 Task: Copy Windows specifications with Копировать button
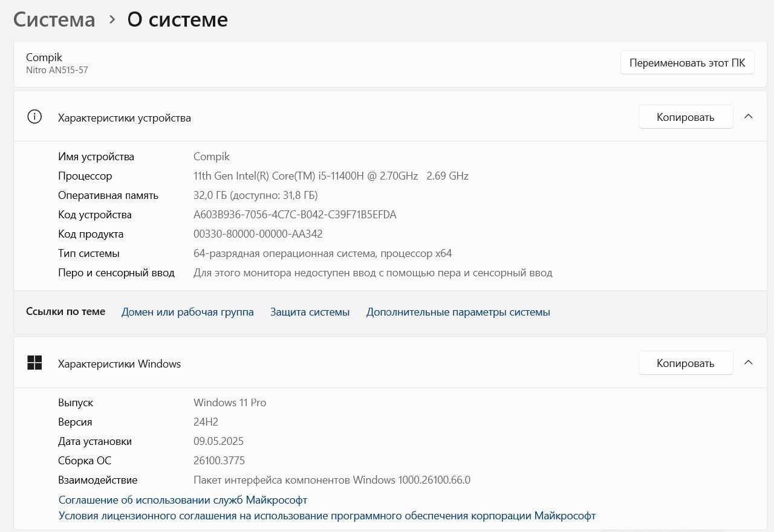686,363
